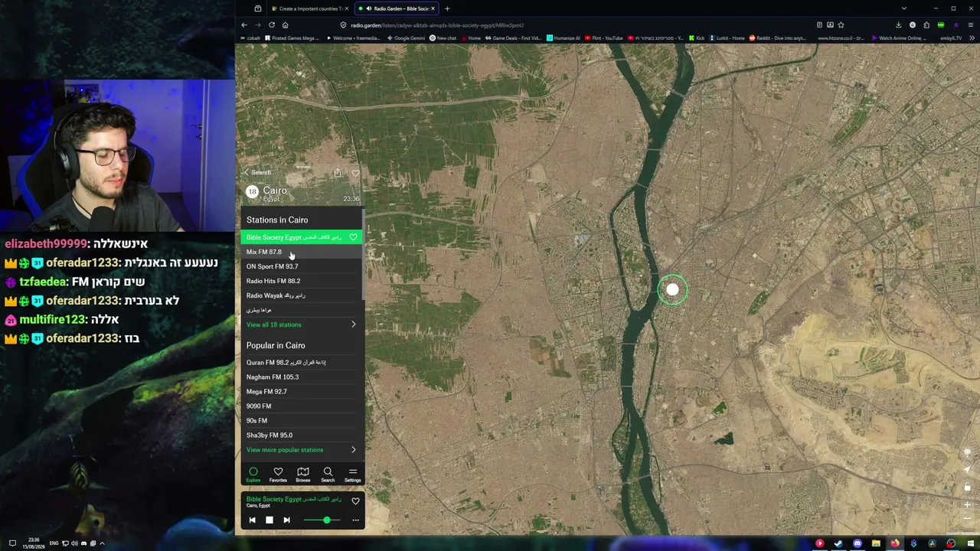The width and height of the screenshot is (980, 551).
Task: Open the browser application menu
Action: (x=971, y=25)
